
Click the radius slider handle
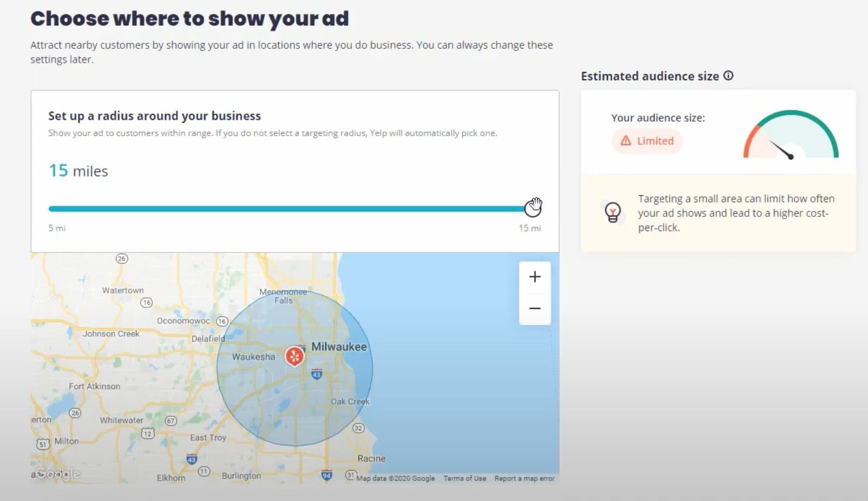534,208
